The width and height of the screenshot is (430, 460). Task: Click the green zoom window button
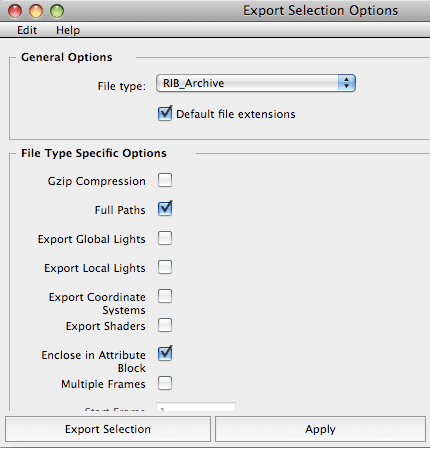click(57, 11)
